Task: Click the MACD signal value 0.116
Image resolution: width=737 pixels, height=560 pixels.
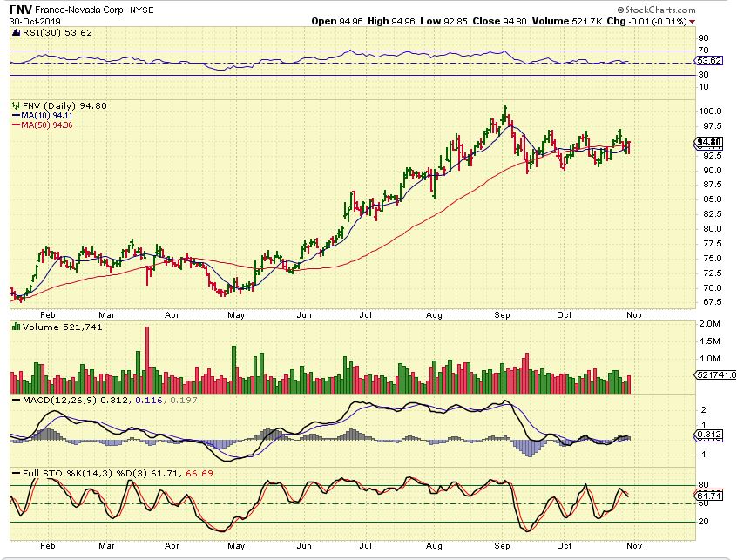Action: pos(149,401)
